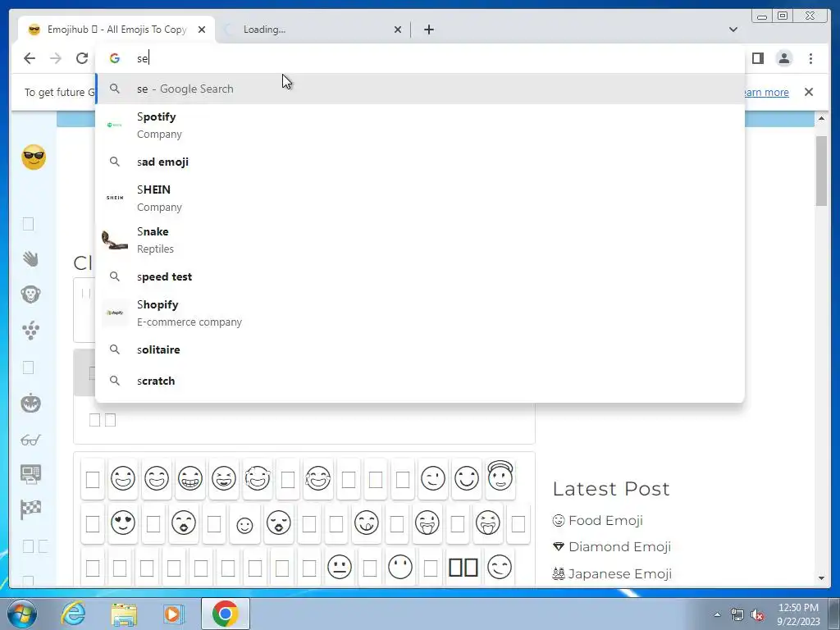
Task: Dismiss the infobar with the X button
Action: point(809,92)
